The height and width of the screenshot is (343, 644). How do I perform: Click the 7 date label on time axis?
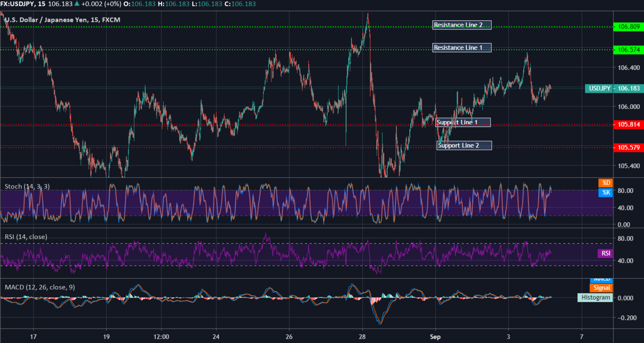[x=581, y=337]
